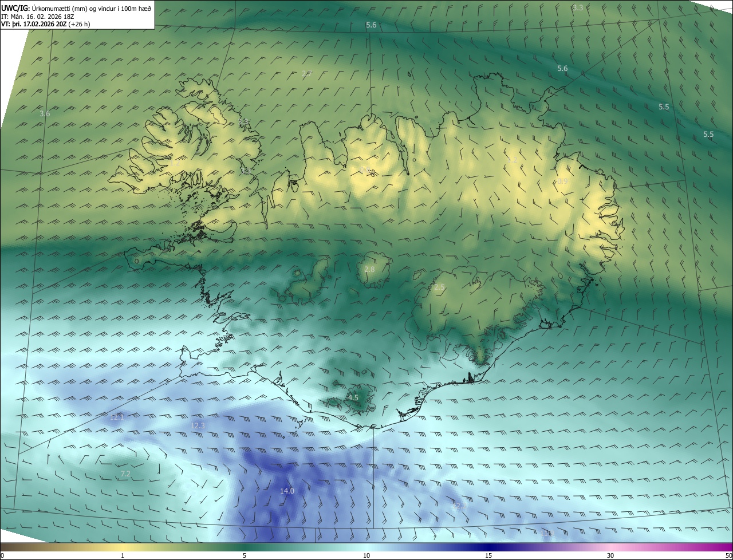Click the "5" tick label on the colour scale
The image size is (733, 560).
[245, 555]
